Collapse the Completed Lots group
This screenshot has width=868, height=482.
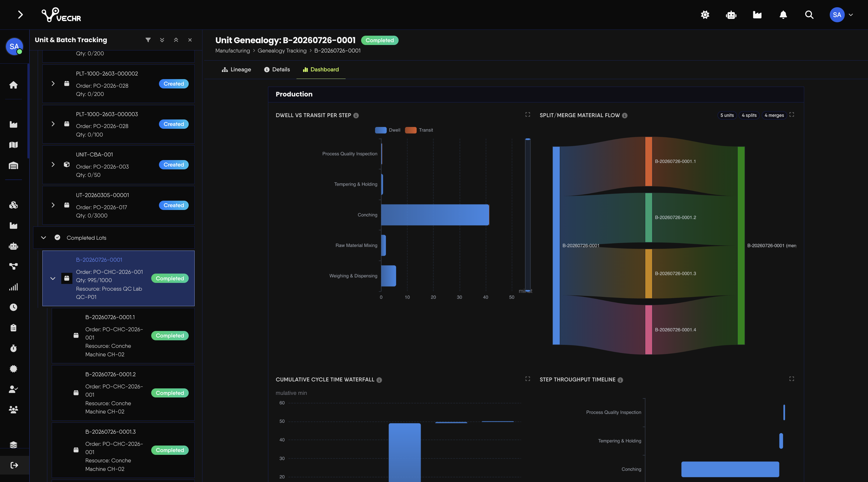[x=43, y=238]
